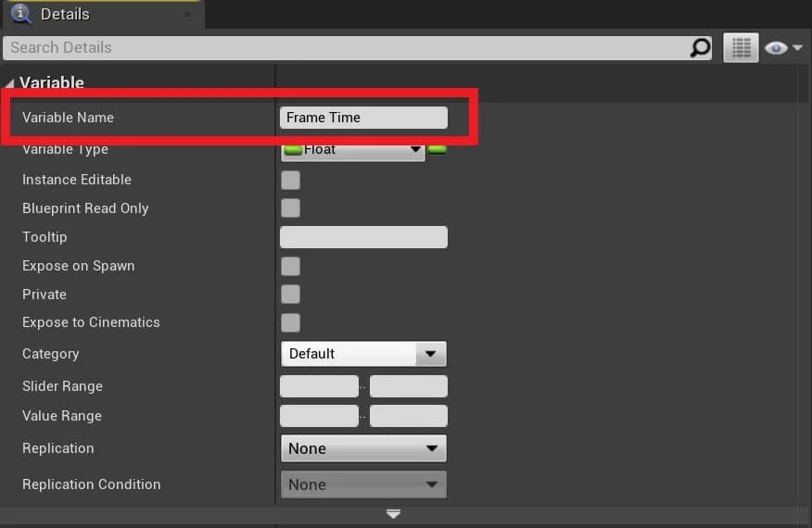Click the Tooltip text field
The image size is (812, 528).
coord(362,237)
